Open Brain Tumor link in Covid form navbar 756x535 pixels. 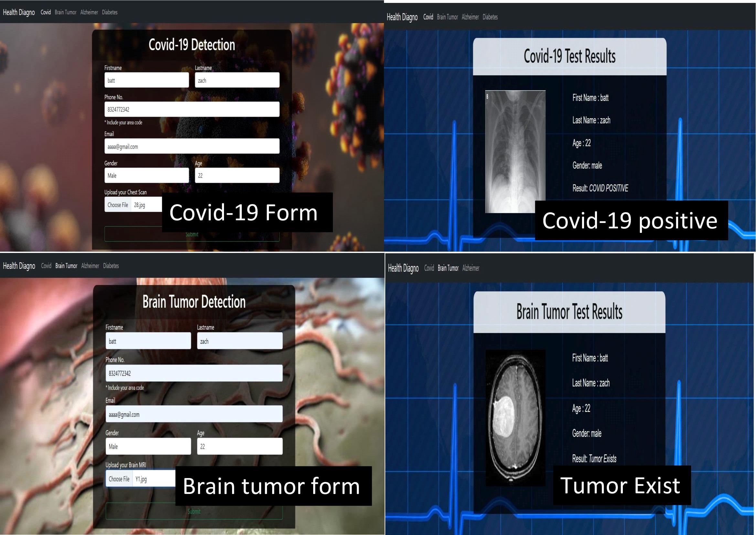66,12
